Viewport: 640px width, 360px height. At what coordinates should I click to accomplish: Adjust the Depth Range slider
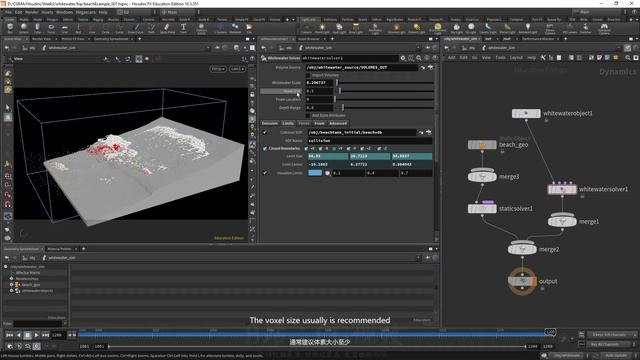[384, 108]
